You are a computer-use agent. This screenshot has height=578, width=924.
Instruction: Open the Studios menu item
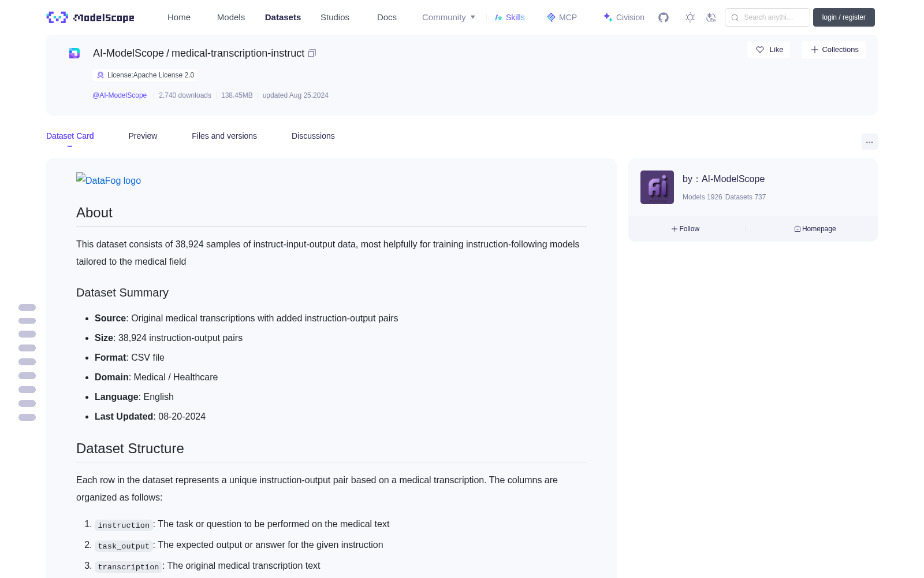[335, 17]
